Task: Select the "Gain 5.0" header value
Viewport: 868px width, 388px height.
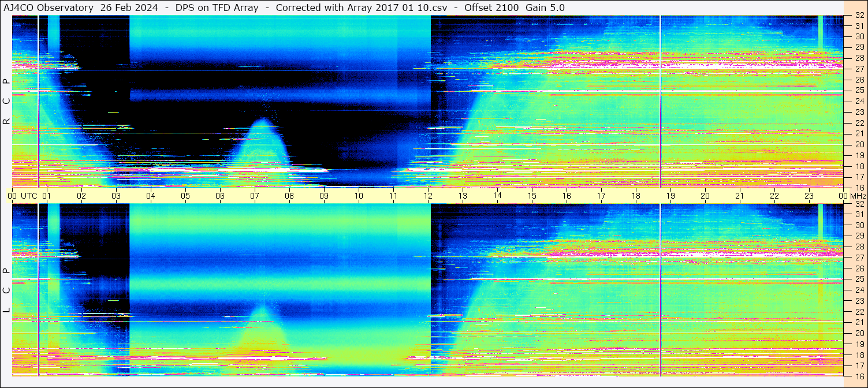Action: click(x=545, y=8)
